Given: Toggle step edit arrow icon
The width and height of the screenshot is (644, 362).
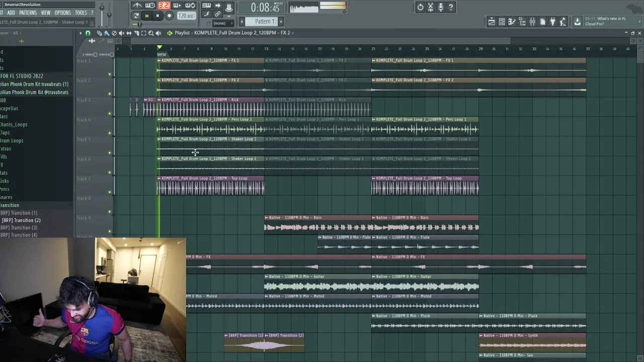Looking at the screenshot, I should (x=217, y=6).
